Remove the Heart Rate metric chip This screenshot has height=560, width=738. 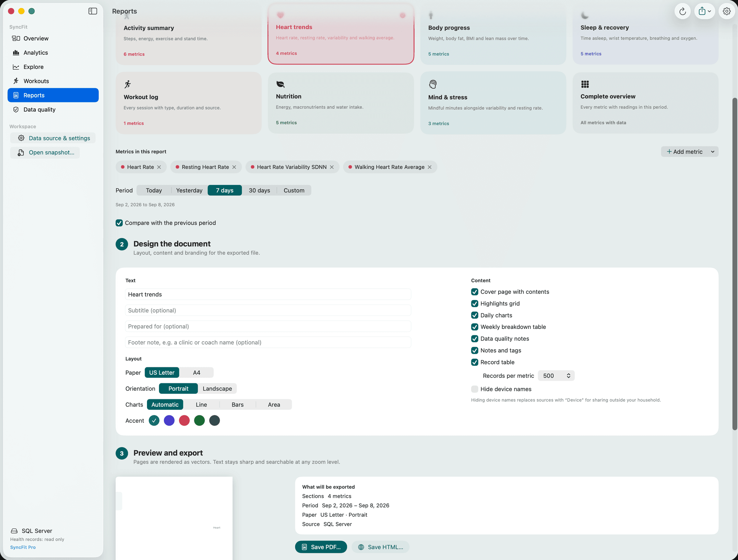pos(159,167)
